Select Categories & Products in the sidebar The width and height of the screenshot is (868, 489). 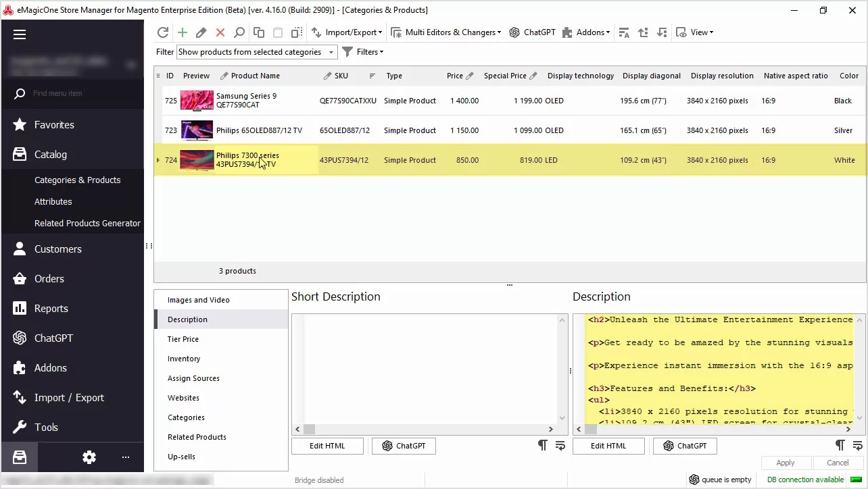77,180
